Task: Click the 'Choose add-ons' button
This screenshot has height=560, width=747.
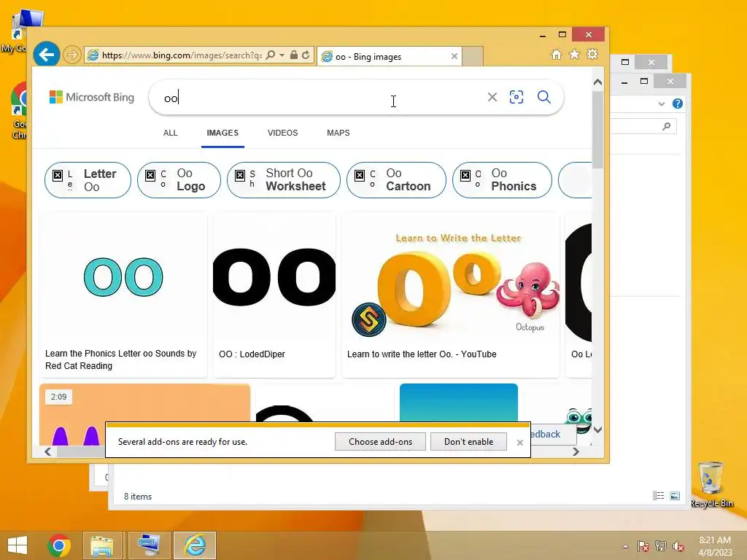Action: (x=380, y=441)
